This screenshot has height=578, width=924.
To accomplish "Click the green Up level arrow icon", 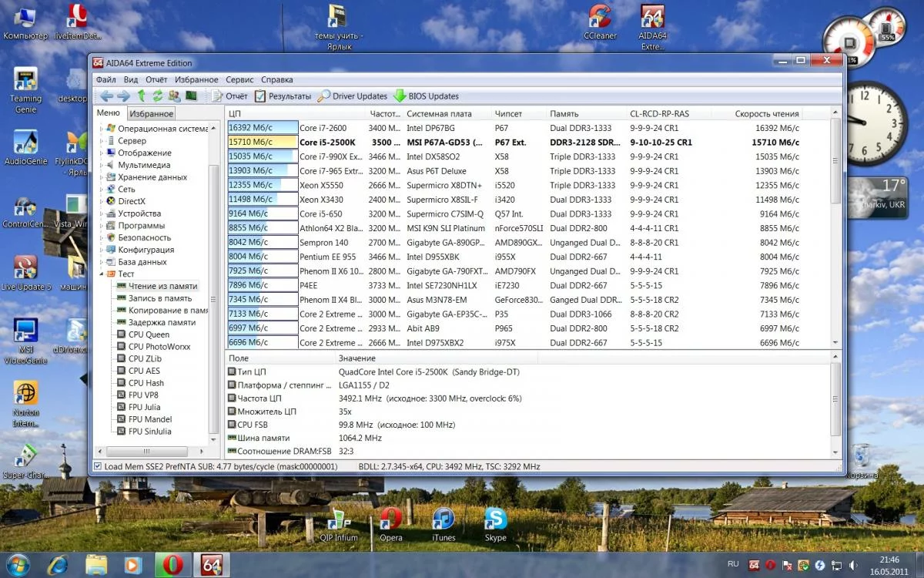I will [142, 96].
